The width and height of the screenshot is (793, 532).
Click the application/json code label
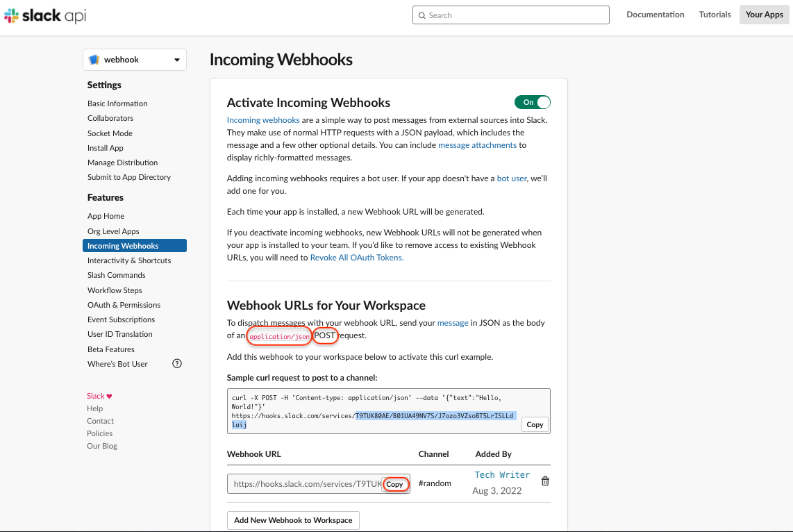point(279,336)
